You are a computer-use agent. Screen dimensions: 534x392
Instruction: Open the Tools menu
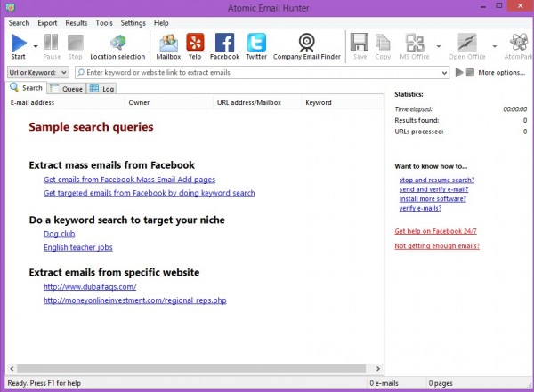coord(104,23)
